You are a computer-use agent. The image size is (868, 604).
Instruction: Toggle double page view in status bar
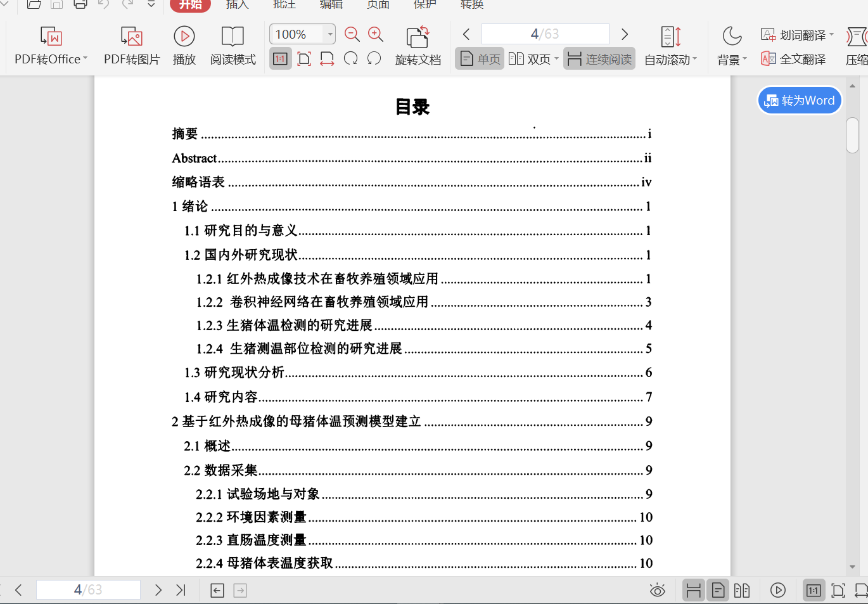[x=742, y=591]
